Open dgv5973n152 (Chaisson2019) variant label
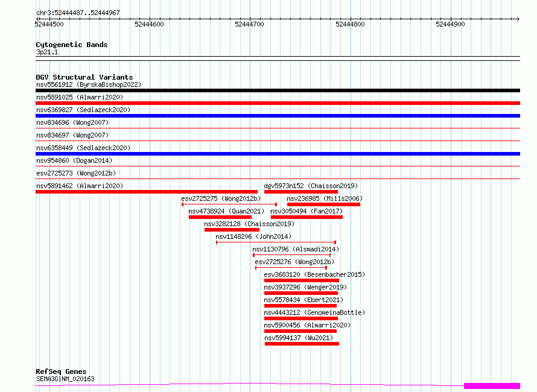Viewport: 537px width, 392px height. point(311,186)
